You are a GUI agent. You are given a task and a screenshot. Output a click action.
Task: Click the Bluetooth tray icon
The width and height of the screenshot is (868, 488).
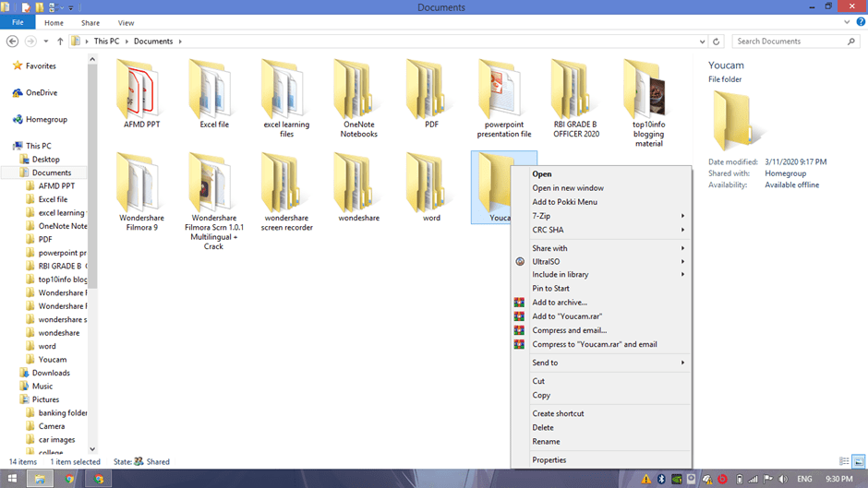coord(661,479)
